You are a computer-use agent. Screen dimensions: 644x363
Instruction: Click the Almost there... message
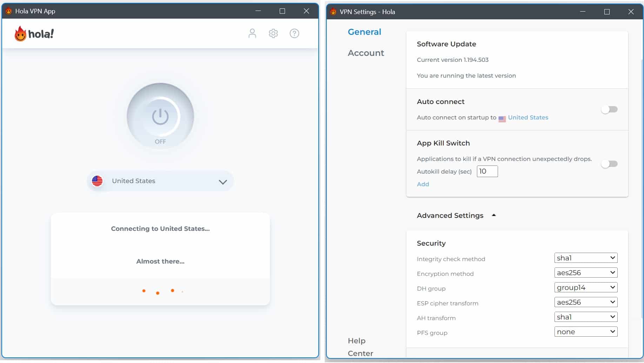160,261
